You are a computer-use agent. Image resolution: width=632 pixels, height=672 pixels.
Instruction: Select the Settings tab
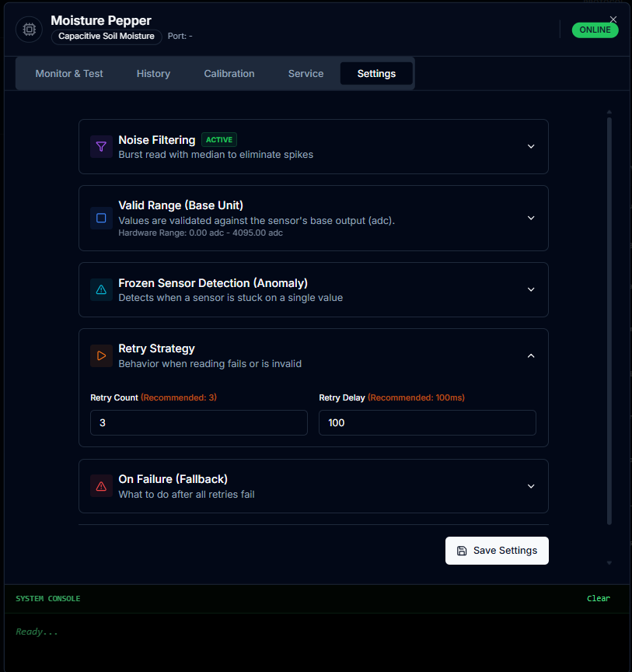(376, 74)
